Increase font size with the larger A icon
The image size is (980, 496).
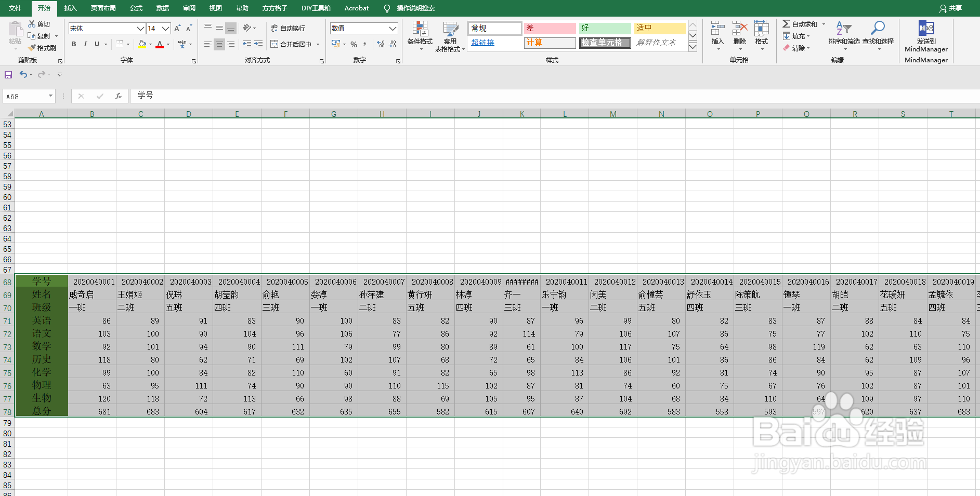point(178,28)
